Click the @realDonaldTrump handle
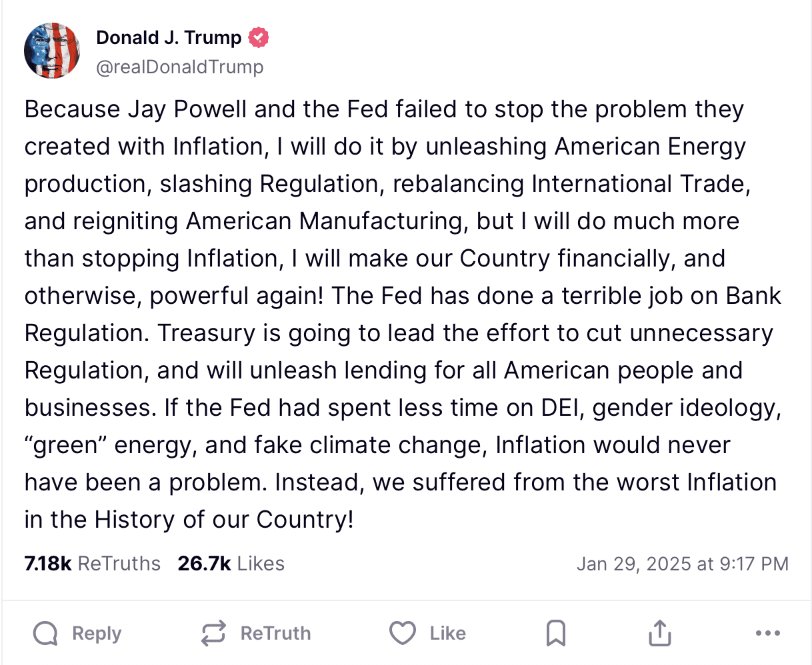This screenshot has height=665, width=812. 180,67
